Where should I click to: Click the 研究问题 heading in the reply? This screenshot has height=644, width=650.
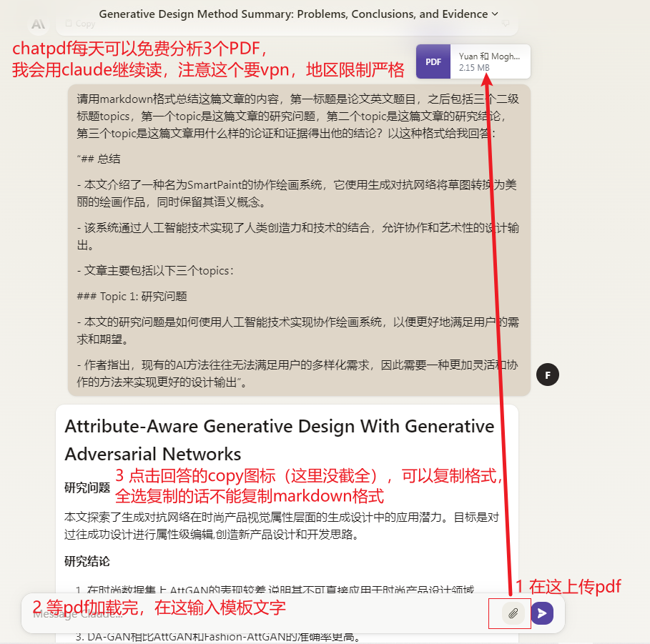[87, 487]
